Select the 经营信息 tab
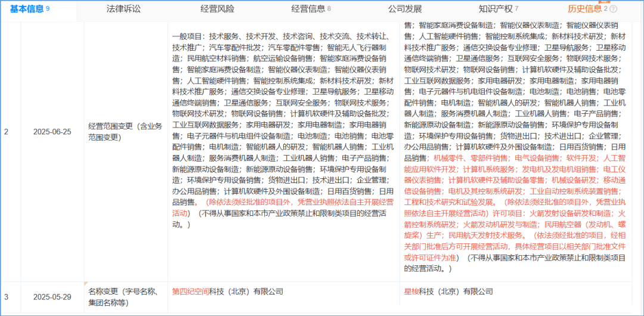The height and width of the screenshot is (316, 644). tap(308, 9)
